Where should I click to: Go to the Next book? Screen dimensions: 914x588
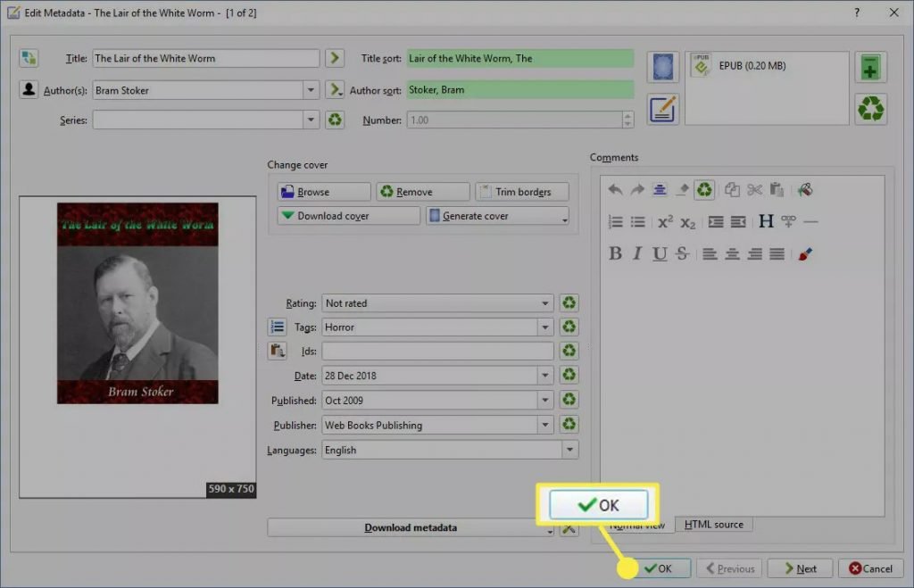(800, 568)
